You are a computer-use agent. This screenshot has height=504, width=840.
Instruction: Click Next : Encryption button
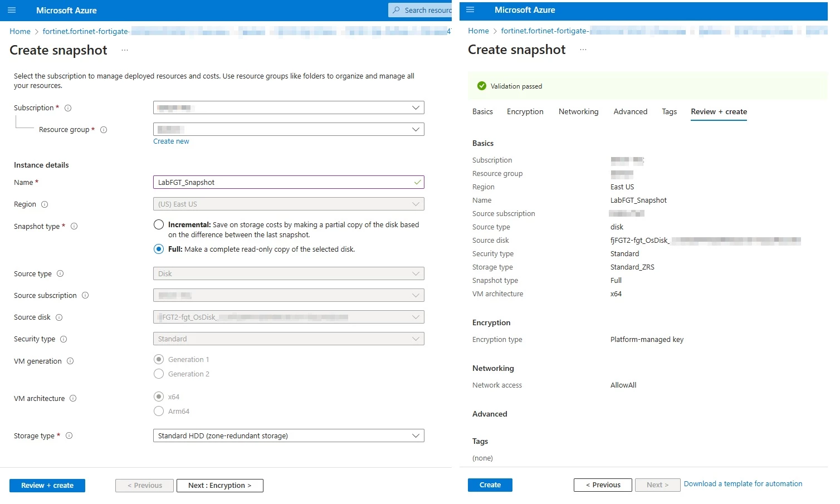(219, 486)
